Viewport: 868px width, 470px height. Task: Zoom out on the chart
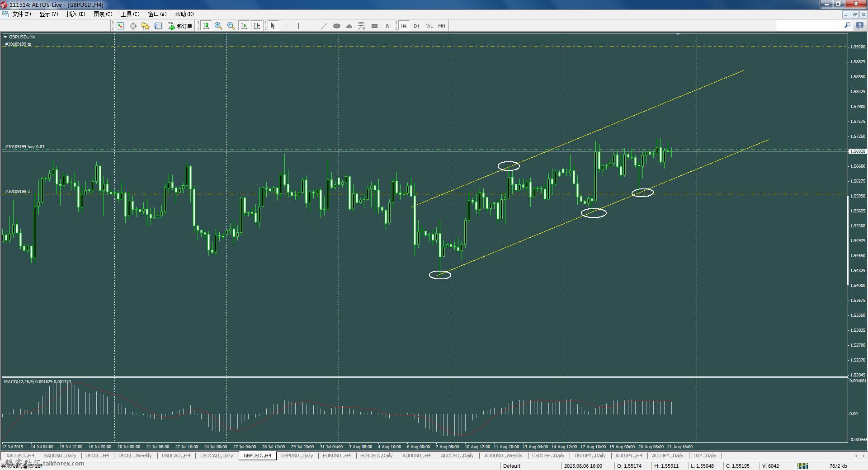click(231, 26)
